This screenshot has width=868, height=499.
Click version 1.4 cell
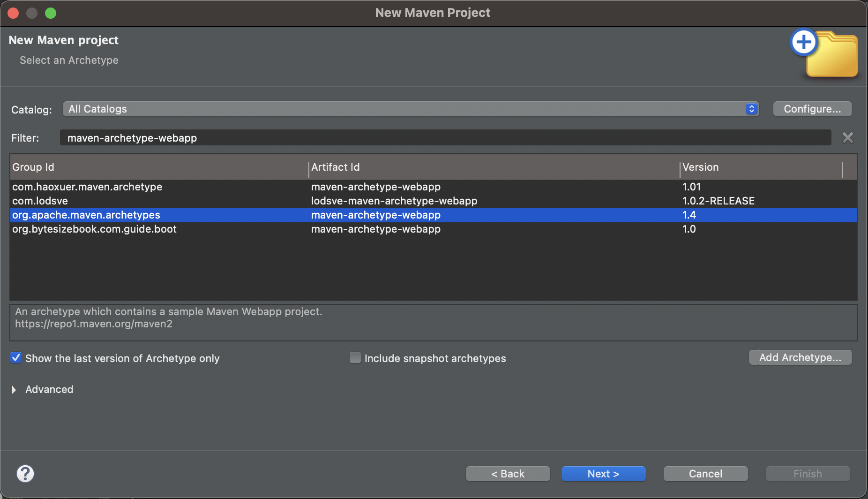click(x=689, y=215)
